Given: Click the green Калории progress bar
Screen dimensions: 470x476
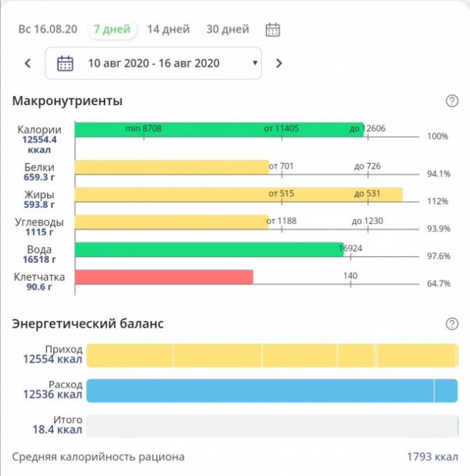Looking at the screenshot, I should 219,129.
